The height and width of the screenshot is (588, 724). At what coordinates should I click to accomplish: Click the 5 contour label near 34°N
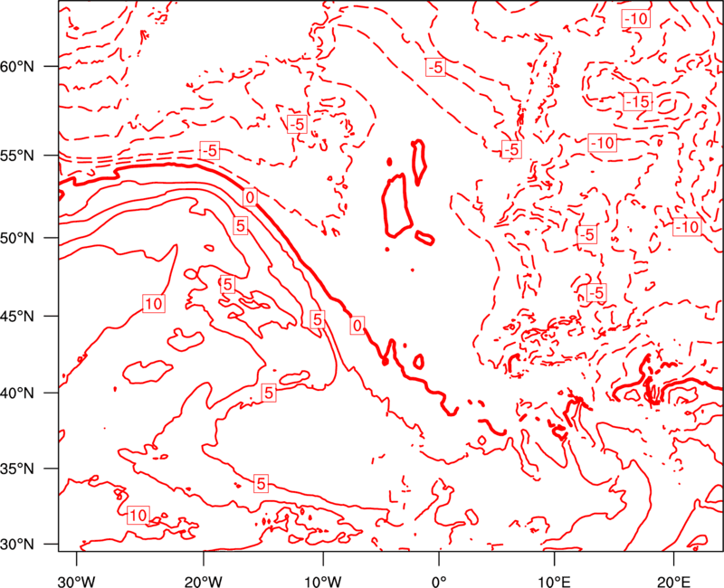(x=261, y=483)
